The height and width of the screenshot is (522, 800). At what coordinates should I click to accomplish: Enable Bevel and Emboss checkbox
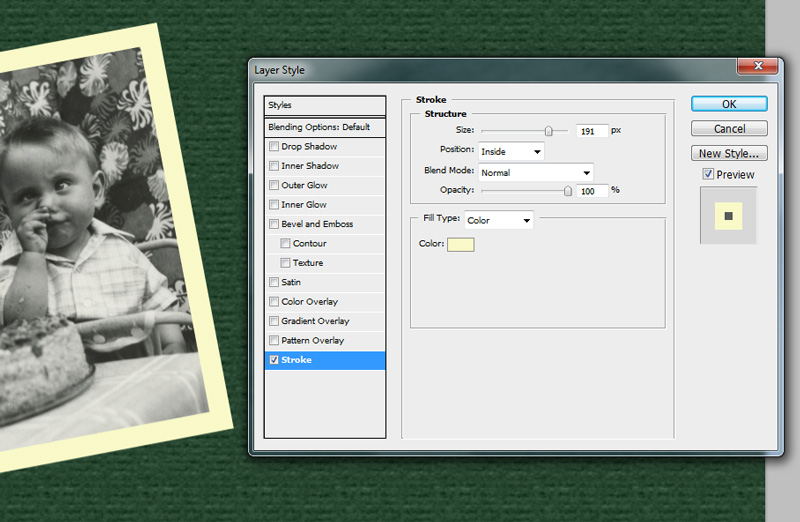coord(274,224)
